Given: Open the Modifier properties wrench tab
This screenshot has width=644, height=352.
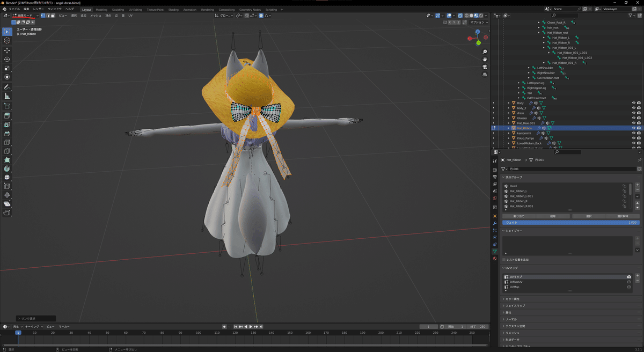Looking at the screenshot, I should 494,222.
